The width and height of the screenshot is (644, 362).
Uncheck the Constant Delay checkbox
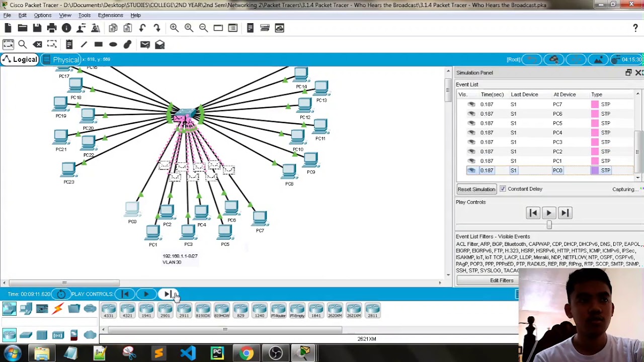tap(503, 189)
